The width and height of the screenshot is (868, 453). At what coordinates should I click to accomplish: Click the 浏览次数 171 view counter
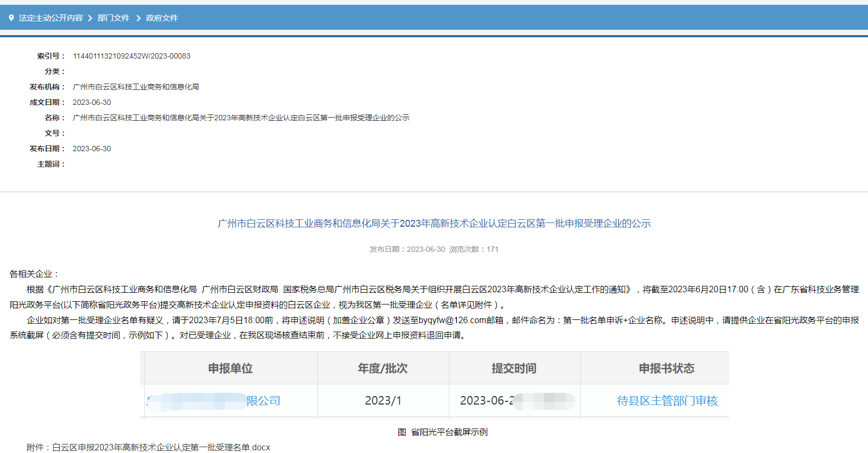(x=473, y=249)
